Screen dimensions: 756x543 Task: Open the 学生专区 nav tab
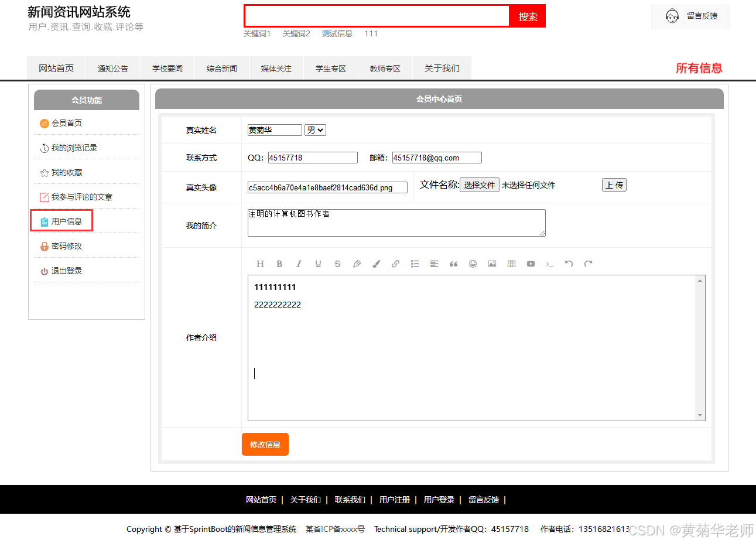point(331,68)
